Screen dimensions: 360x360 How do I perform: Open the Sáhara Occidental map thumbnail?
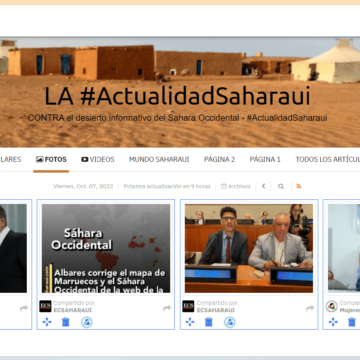[x=106, y=248]
